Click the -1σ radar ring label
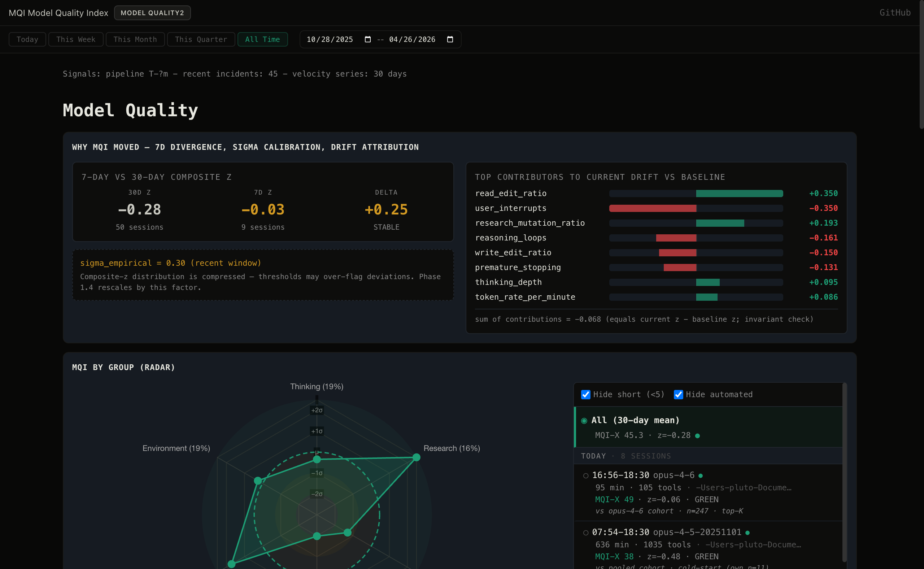 (317, 473)
